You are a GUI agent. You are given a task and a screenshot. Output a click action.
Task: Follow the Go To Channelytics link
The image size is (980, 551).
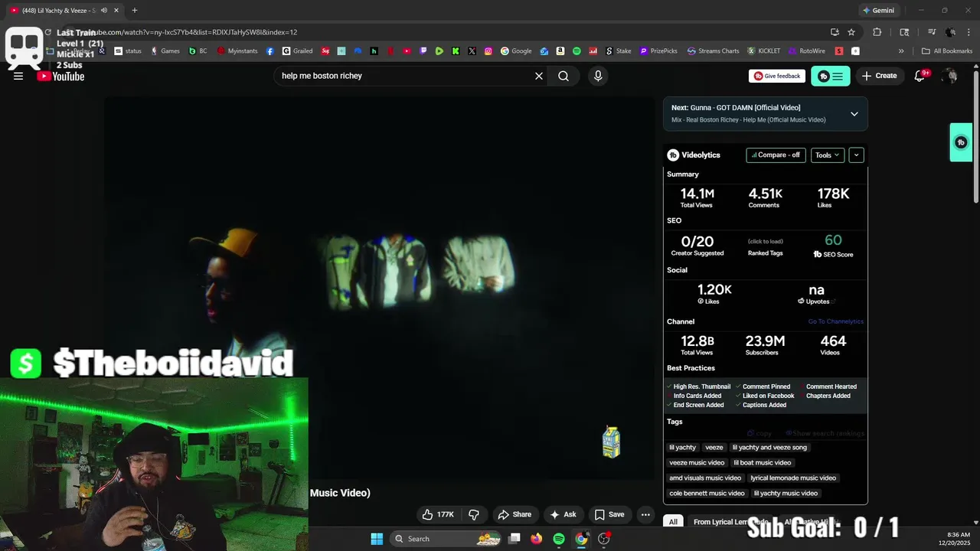click(x=835, y=321)
